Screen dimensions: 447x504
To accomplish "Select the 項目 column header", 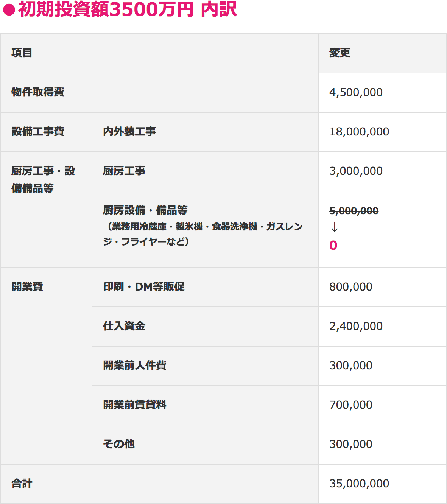I will click(22, 53).
